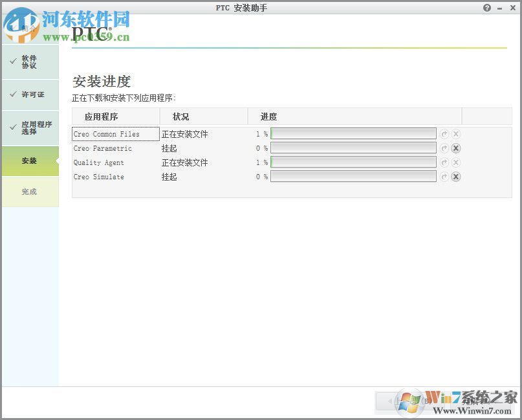
Task: Cancel Quality Agent using its X icon
Action: 456,162
